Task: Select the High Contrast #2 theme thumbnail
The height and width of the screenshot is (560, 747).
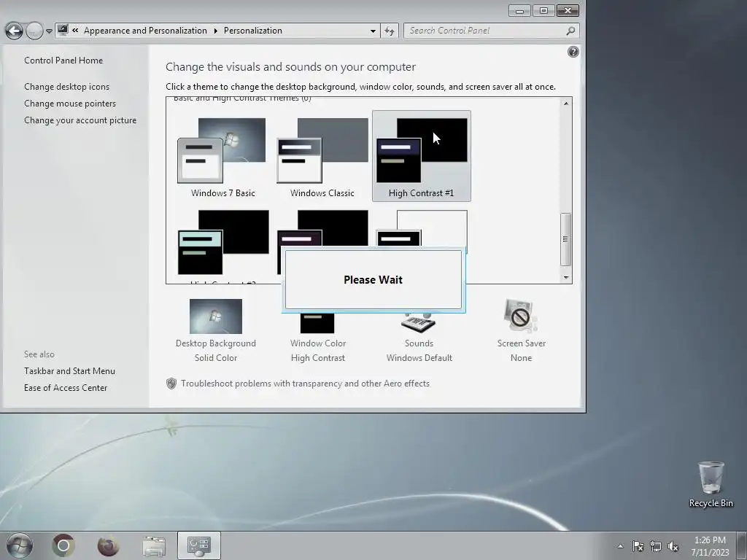Action: [223, 242]
